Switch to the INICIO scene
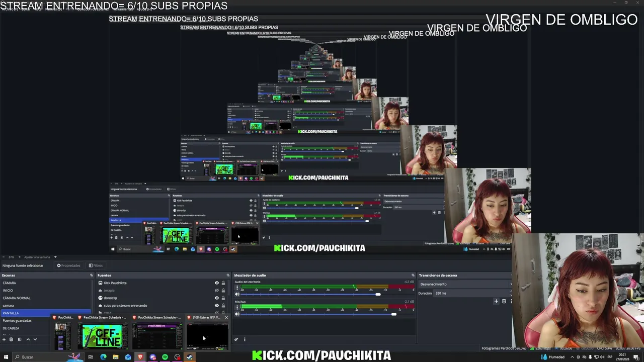Image resolution: width=644 pixels, height=362 pixels. [47, 290]
